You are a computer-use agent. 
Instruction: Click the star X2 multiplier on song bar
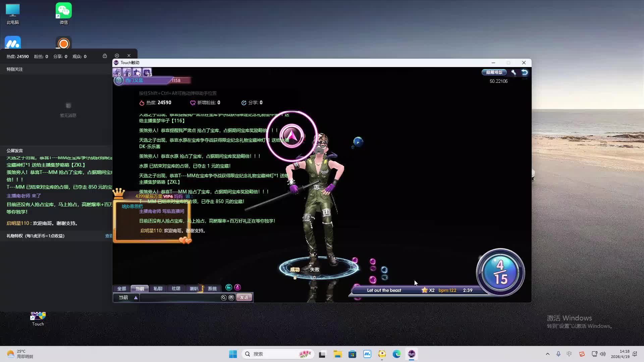428,290
